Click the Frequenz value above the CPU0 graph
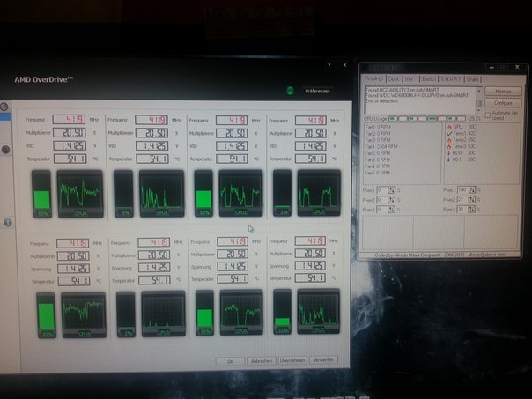The height and width of the screenshot is (399, 532). pyautogui.click(x=70, y=120)
